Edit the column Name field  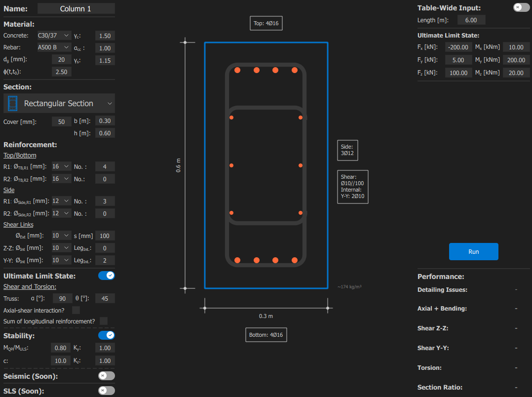pyautogui.click(x=76, y=8)
